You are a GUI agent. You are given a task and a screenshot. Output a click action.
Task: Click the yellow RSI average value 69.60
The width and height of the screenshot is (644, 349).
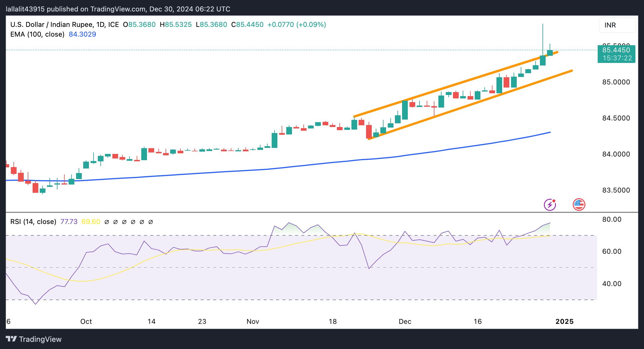[91, 222]
